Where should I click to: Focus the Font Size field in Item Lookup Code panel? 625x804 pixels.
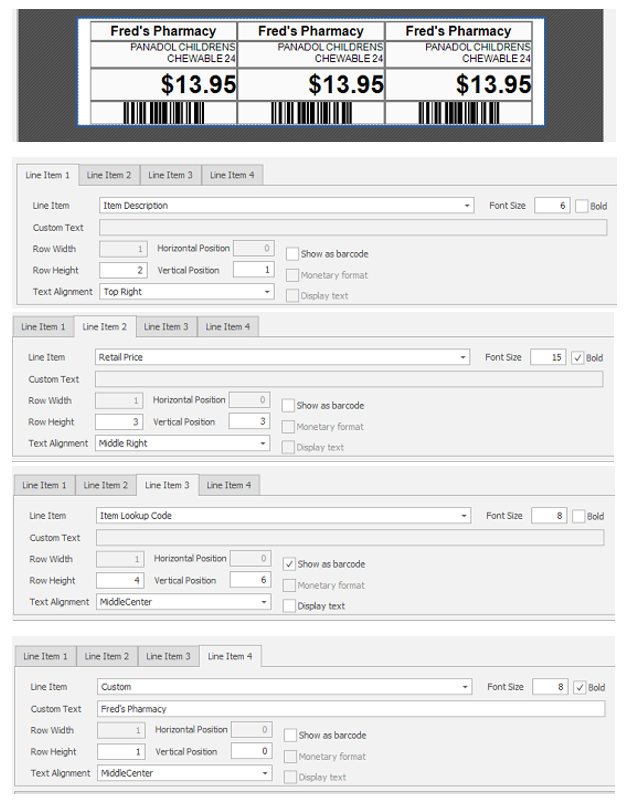coord(549,516)
